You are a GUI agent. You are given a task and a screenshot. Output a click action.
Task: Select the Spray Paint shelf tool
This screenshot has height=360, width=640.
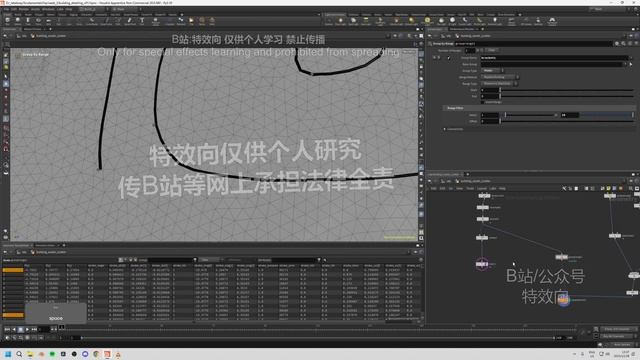point(130,21)
